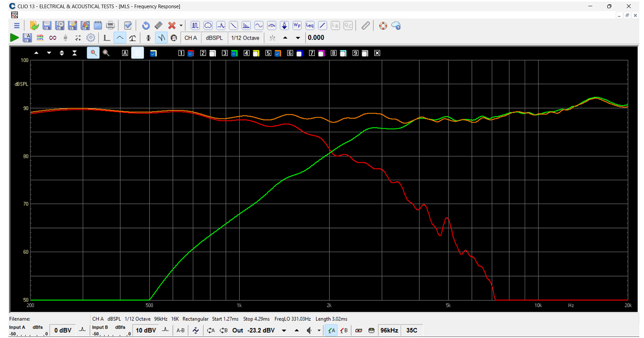
Task: Click the options checkmark icon
Action: click(x=127, y=25)
